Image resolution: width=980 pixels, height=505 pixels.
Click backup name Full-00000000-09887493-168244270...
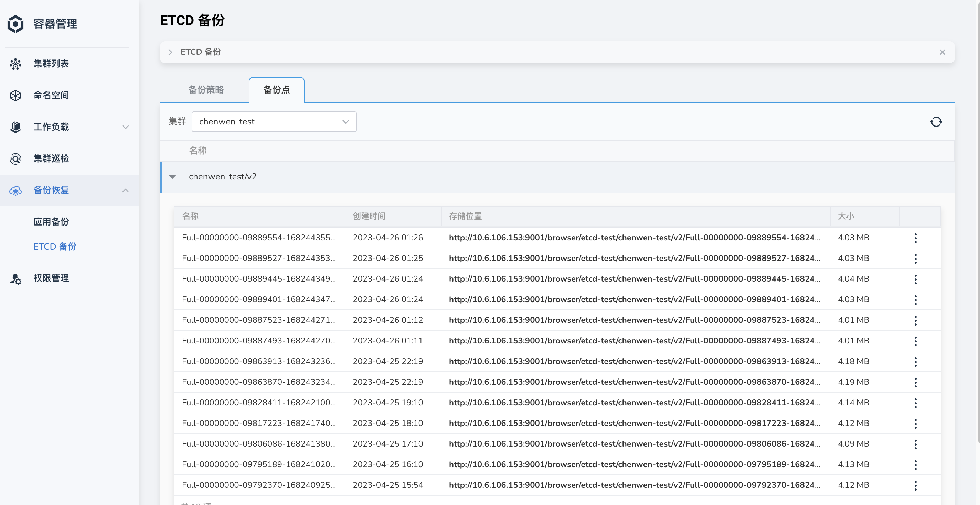pyautogui.click(x=259, y=340)
